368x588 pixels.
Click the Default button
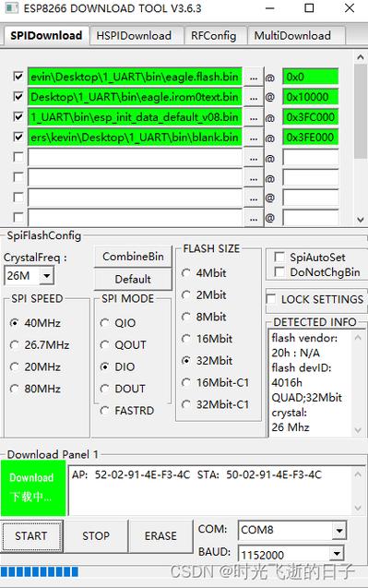tap(133, 279)
